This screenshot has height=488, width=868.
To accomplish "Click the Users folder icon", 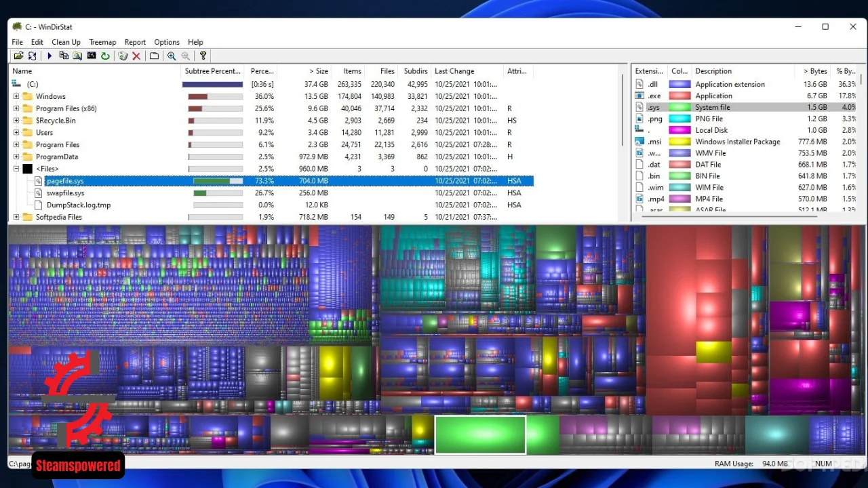I will tap(27, 133).
